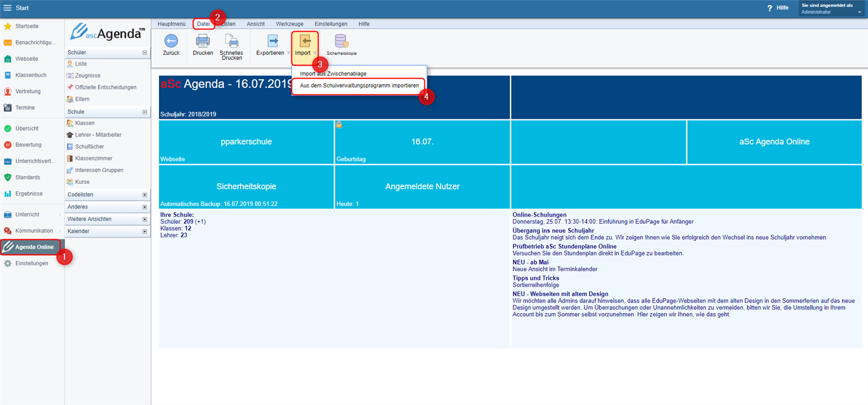Click the birthday smiley icon
The width and height of the screenshot is (868, 405).
pyautogui.click(x=339, y=124)
